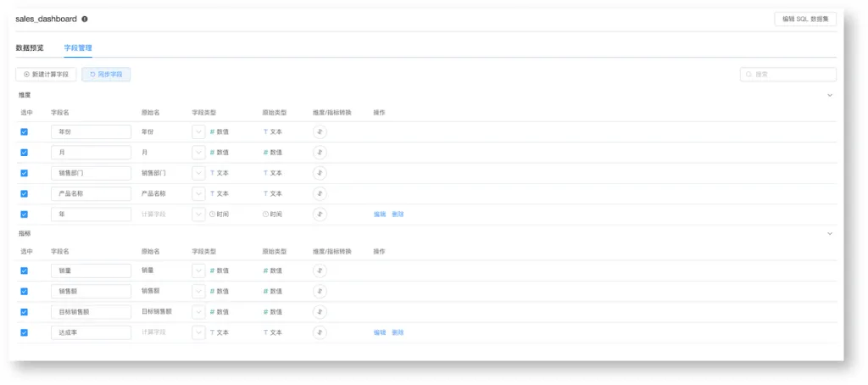Viewport: 868px width, 385px height.
Task: Swap 目标销售额 to dimension via convert icon
Action: click(320, 312)
